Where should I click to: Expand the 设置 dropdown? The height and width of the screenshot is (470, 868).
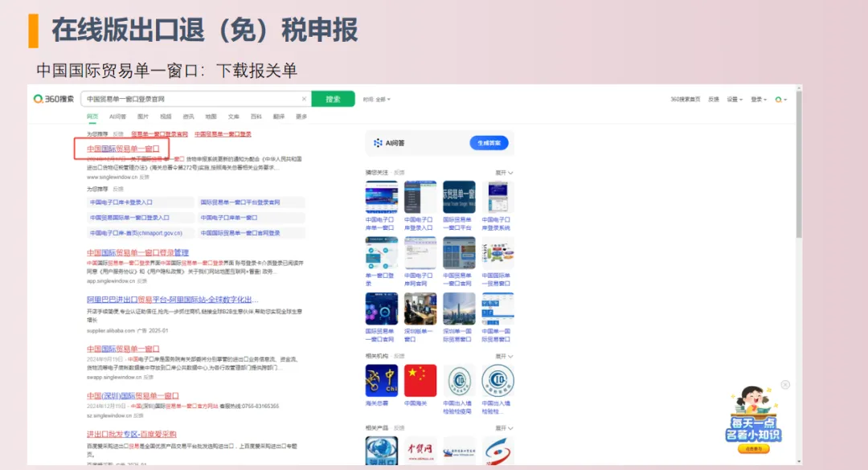pyautogui.click(x=735, y=100)
